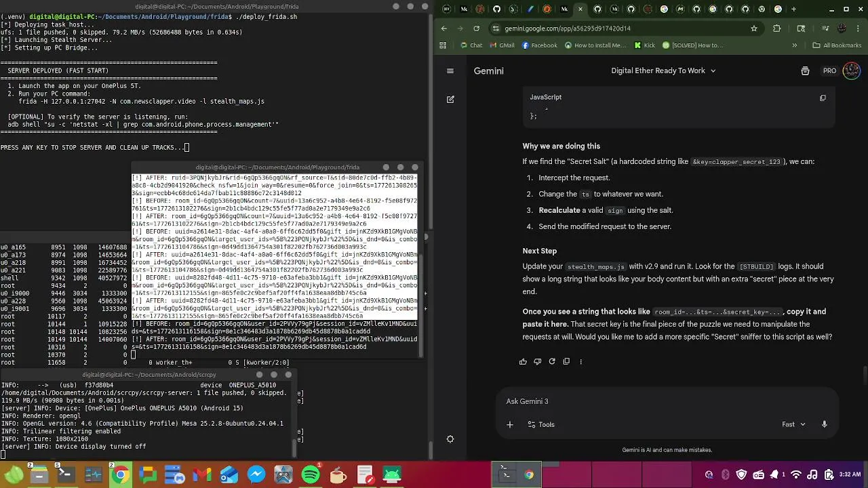Click the Ask Gemini 3 input field
Screen dimensions: 868x488
pos(668,401)
